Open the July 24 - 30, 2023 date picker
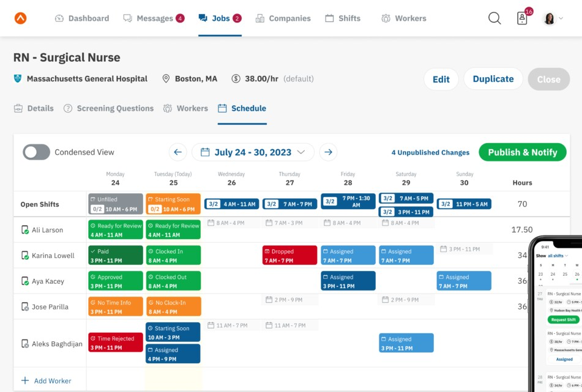 click(253, 152)
